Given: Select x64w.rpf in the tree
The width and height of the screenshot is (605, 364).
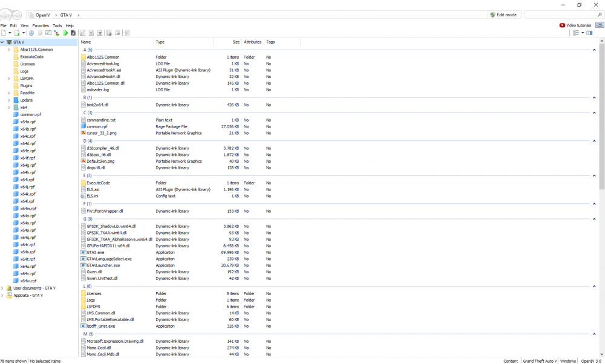Looking at the screenshot, I should click(x=28, y=281).
